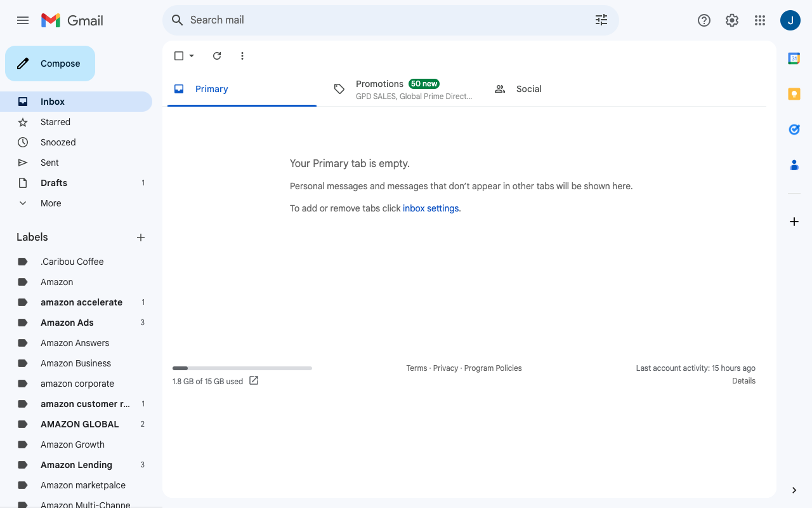Viewport: 812px width, 508px height.
Task: Open the select dropdown arrow
Action: point(192,56)
